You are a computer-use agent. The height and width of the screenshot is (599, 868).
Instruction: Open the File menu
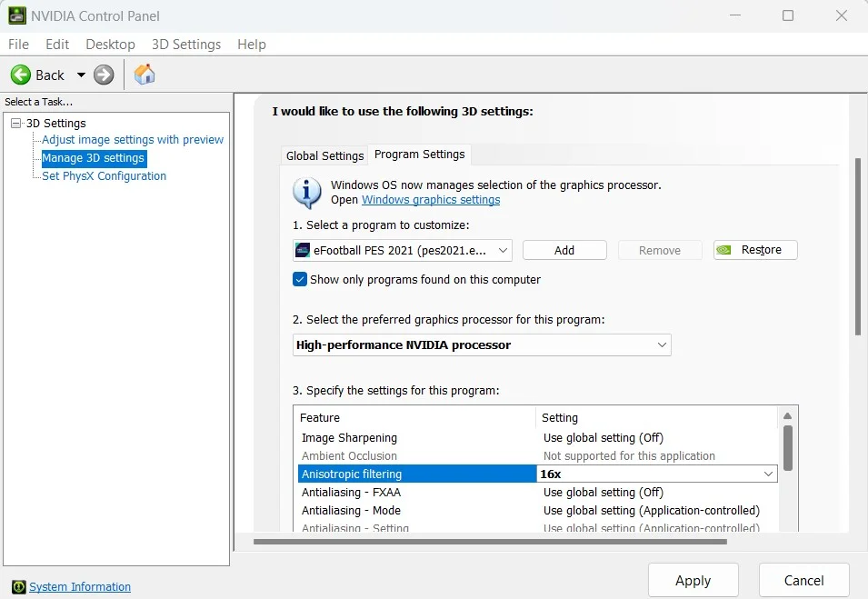(18, 45)
